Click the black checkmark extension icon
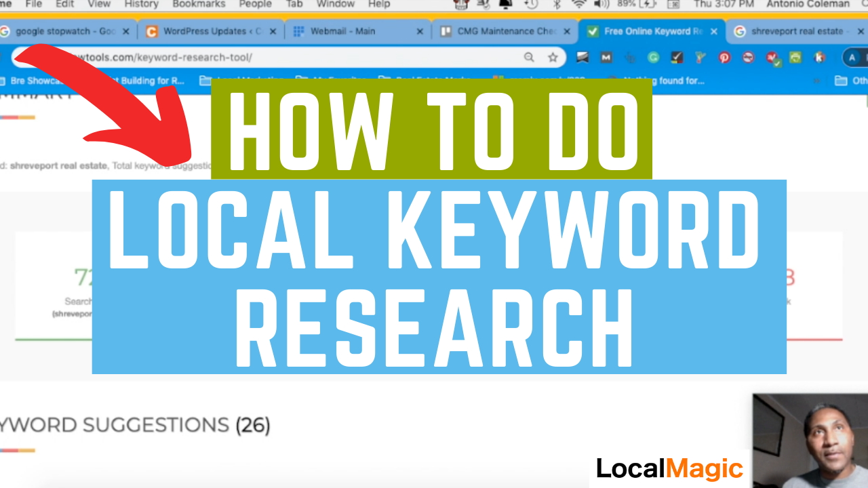The height and width of the screenshot is (488, 868). coord(676,58)
